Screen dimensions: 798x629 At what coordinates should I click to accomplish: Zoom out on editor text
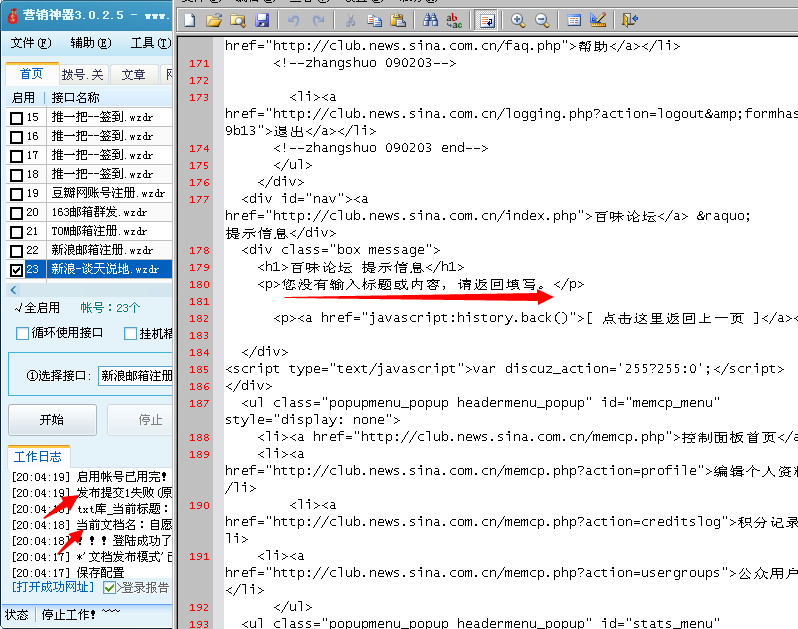coord(542,20)
